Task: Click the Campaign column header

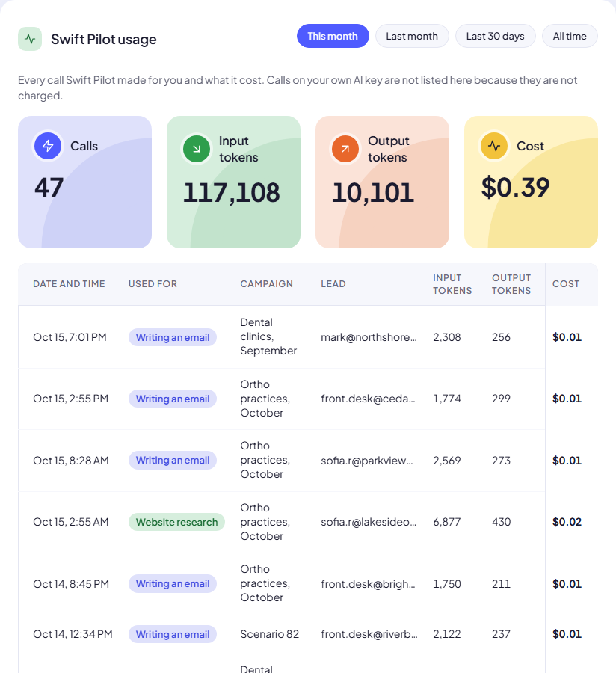Action: 266,284
